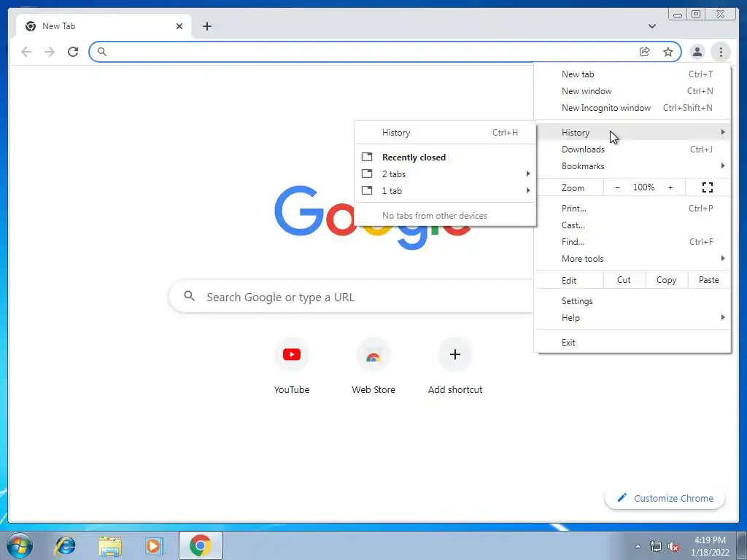This screenshot has height=560, width=747.
Task: Click the Add shortcut plus icon
Action: [455, 354]
